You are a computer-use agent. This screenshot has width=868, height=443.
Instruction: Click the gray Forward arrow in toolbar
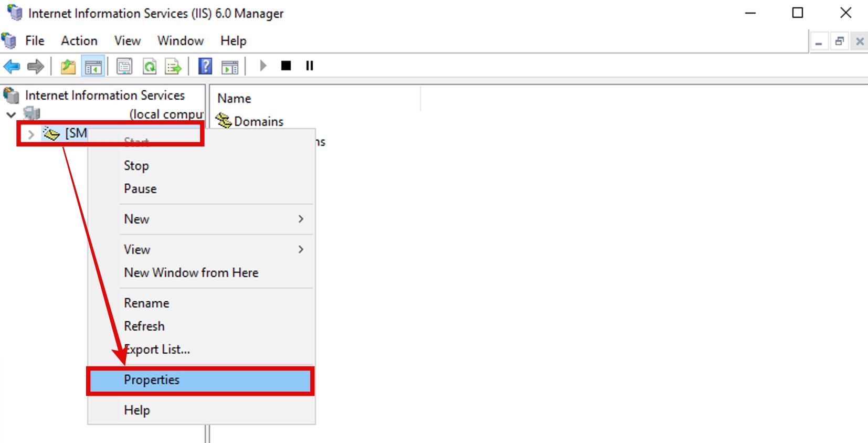click(35, 66)
